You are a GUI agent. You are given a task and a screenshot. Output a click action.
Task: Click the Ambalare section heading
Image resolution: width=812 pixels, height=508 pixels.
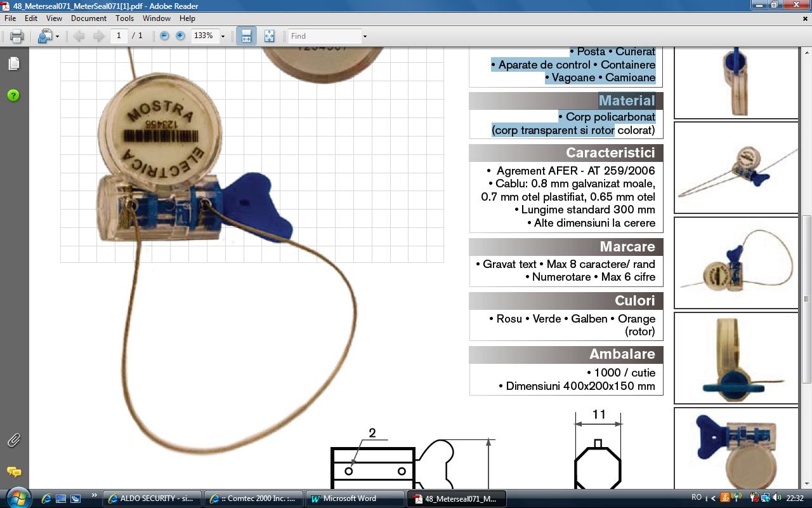click(622, 354)
